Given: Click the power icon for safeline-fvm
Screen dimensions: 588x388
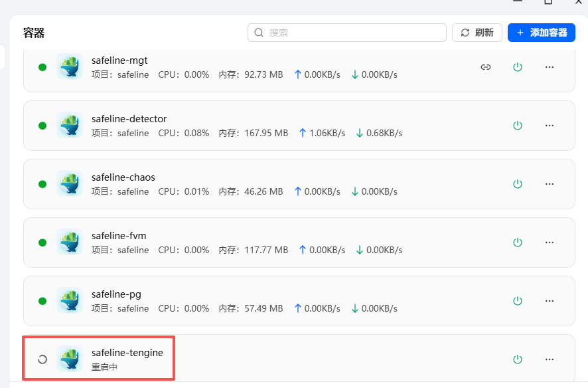Looking at the screenshot, I should click(x=518, y=242).
